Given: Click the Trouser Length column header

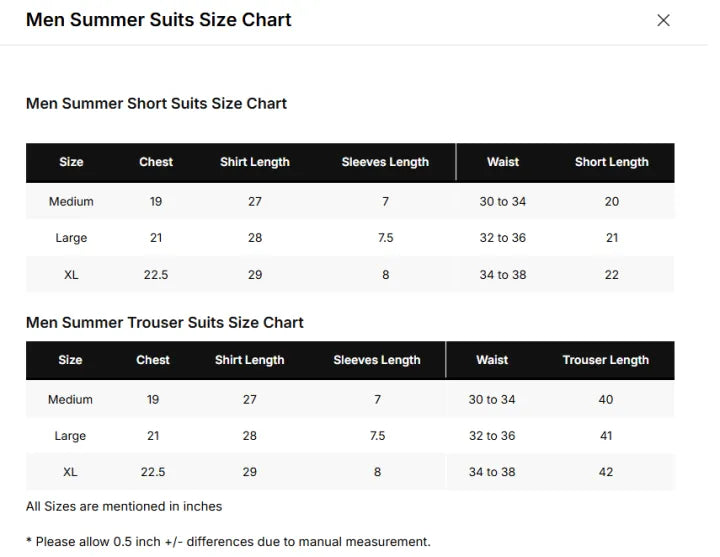Looking at the screenshot, I should (x=606, y=360).
